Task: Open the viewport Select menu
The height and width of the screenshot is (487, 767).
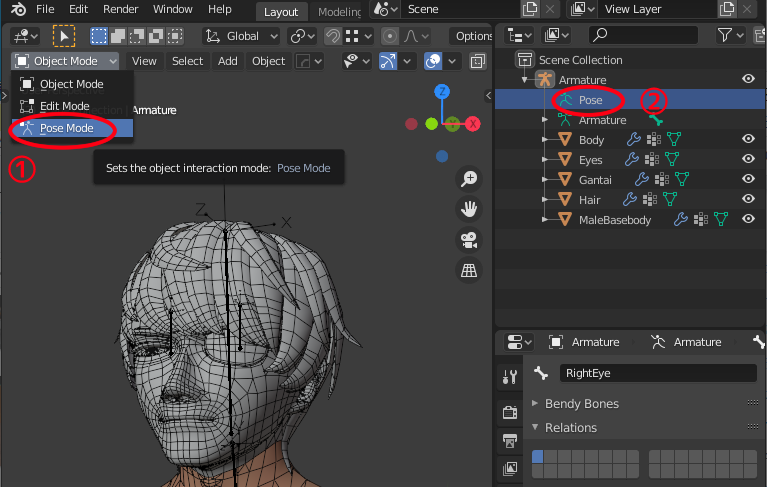Action: pyautogui.click(x=187, y=61)
